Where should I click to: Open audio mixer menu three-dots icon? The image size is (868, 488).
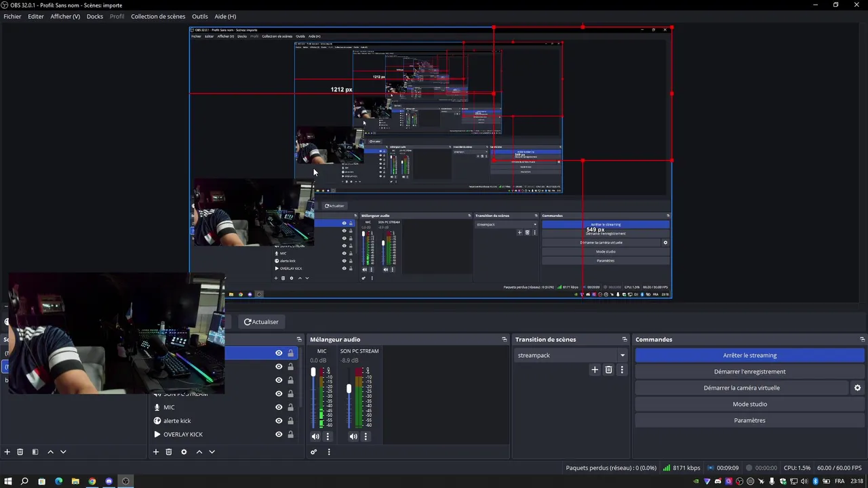(x=329, y=452)
